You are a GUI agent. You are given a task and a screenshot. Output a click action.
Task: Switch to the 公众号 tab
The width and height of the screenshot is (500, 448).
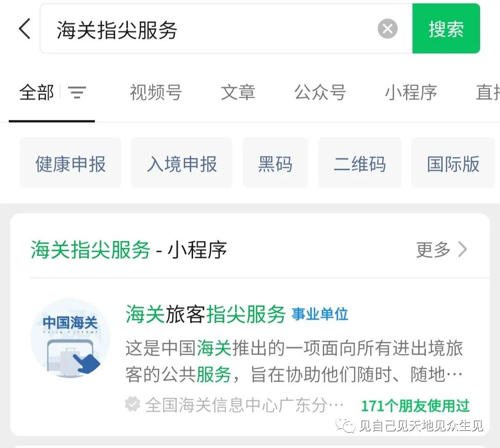320,93
